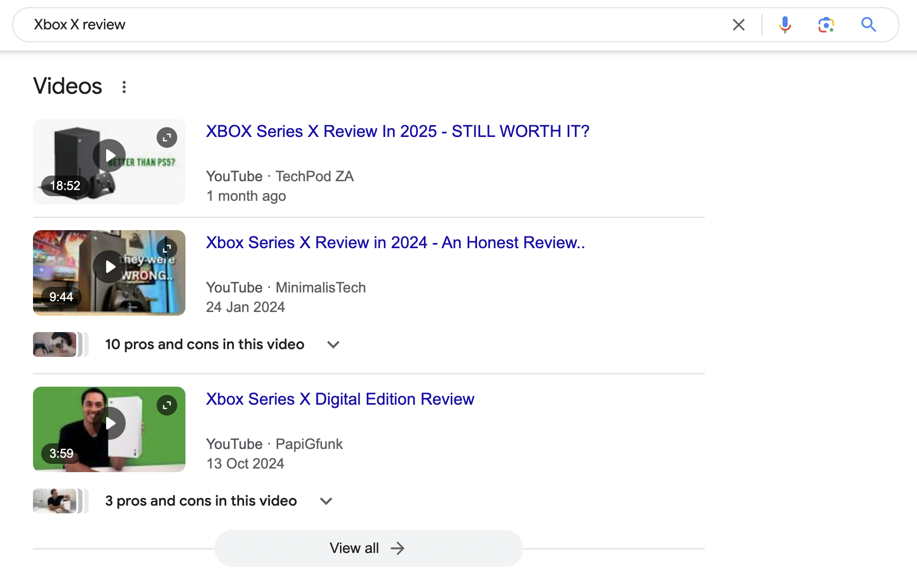Click the 'View all' videos button
This screenshot has height=588, width=917.
click(369, 548)
